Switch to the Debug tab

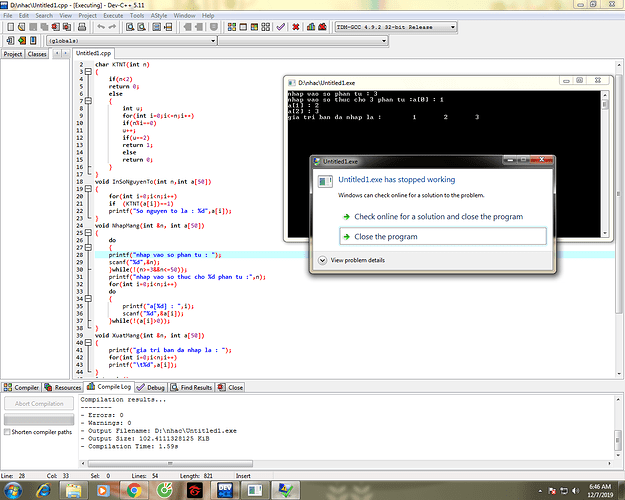pos(151,387)
